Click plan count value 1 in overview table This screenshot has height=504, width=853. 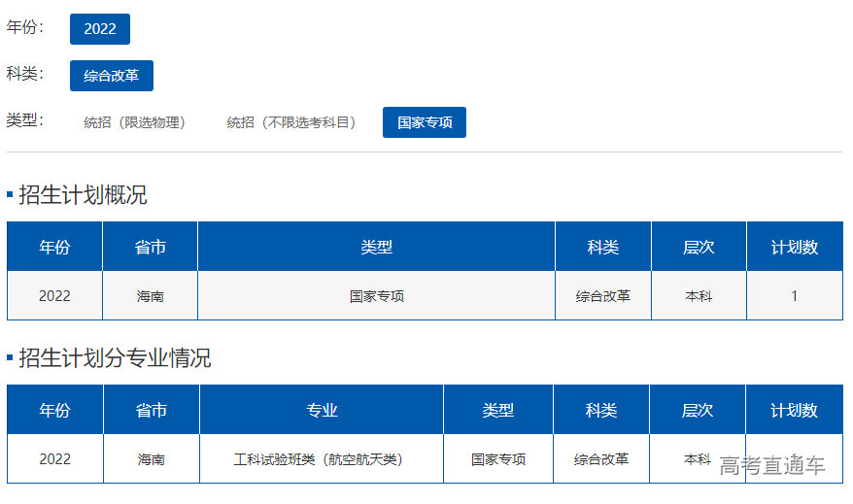tap(794, 296)
